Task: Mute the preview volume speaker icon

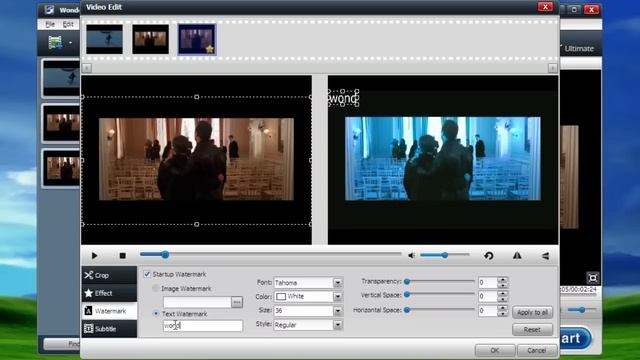Action: click(x=411, y=256)
